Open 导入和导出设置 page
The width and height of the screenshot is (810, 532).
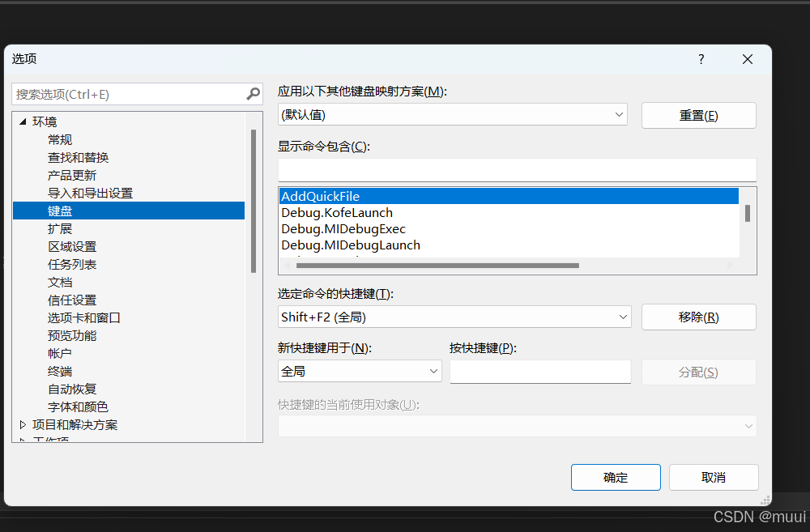[91, 194]
